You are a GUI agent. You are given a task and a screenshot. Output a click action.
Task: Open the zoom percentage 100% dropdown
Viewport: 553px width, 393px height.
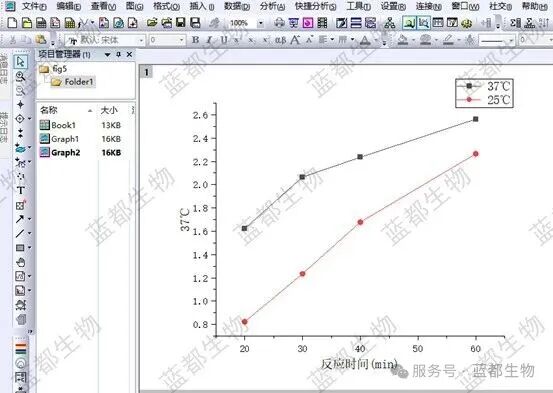coord(261,24)
